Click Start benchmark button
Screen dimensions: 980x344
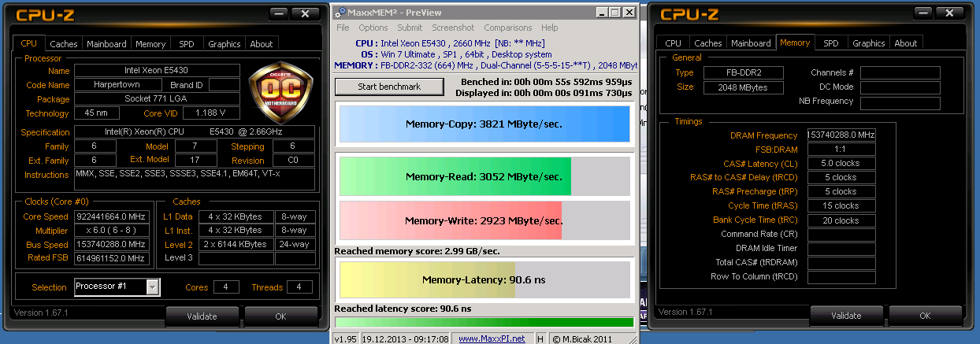389,87
